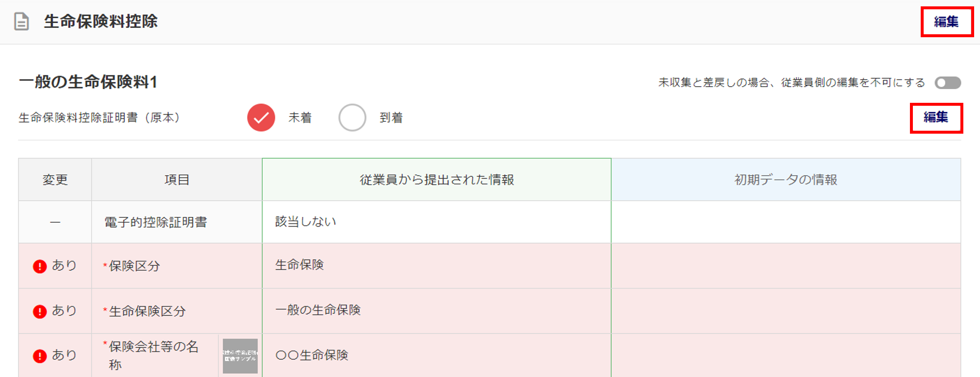
Task: Click the 編集 button in the header
Action: point(947,22)
